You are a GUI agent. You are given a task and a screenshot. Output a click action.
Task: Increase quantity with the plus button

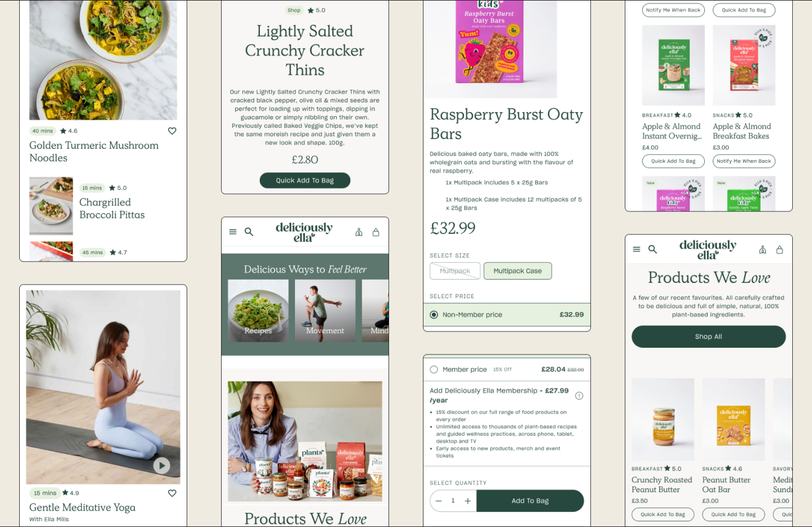(x=467, y=501)
